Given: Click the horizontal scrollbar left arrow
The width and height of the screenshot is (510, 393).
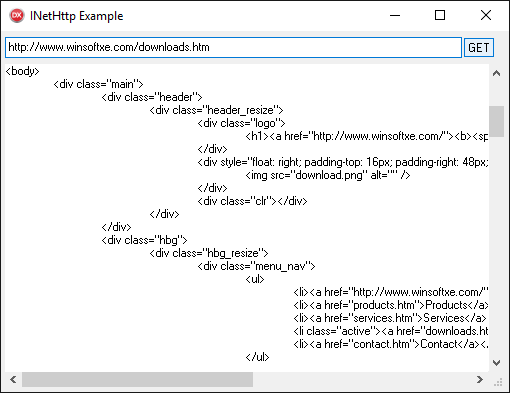Looking at the screenshot, I should pyautogui.click(x=13, y=380).
